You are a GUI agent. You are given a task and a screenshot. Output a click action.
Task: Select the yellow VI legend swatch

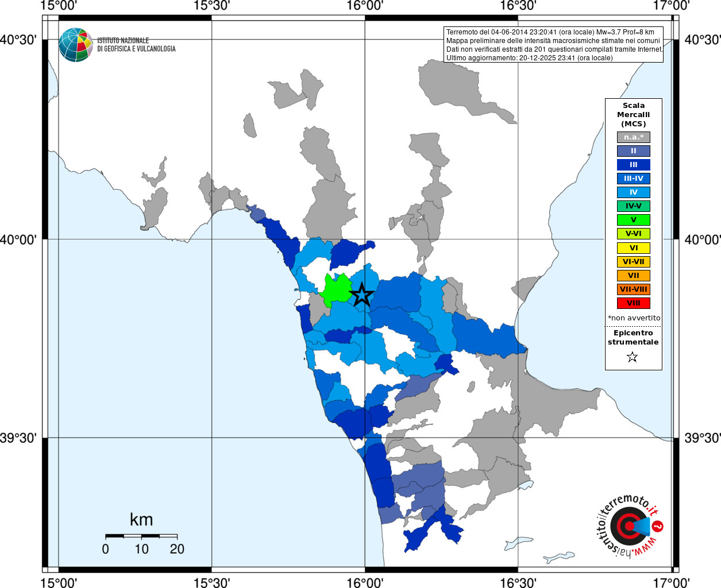click(x=634, y=248)
